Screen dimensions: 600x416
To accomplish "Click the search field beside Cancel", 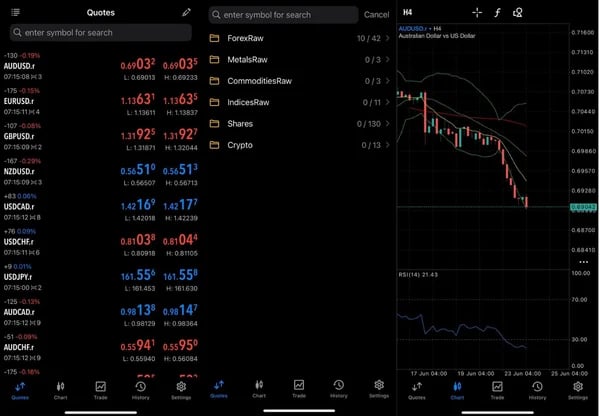I will point(283,15).
